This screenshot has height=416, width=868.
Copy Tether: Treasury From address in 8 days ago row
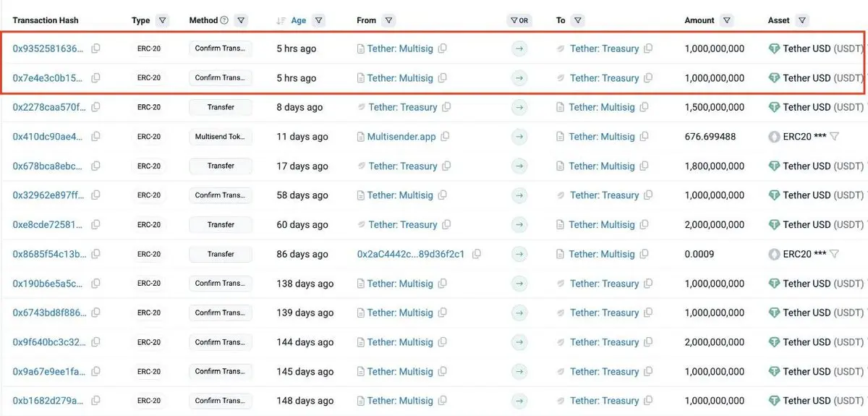(446, 107)
